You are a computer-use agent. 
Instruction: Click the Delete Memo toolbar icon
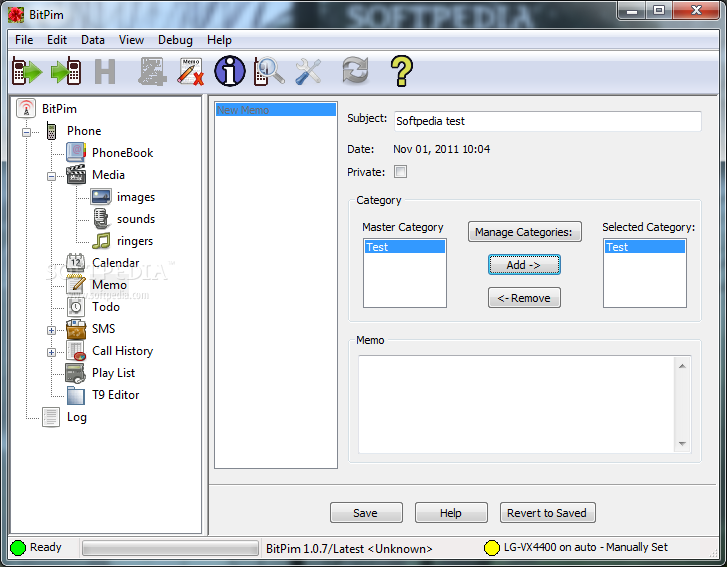[x=191, y=71]
